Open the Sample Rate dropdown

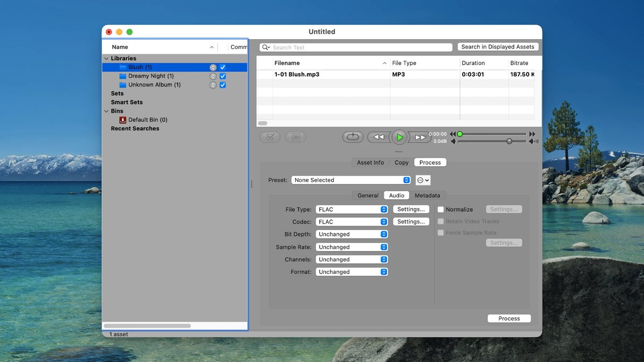coord(352,247)
